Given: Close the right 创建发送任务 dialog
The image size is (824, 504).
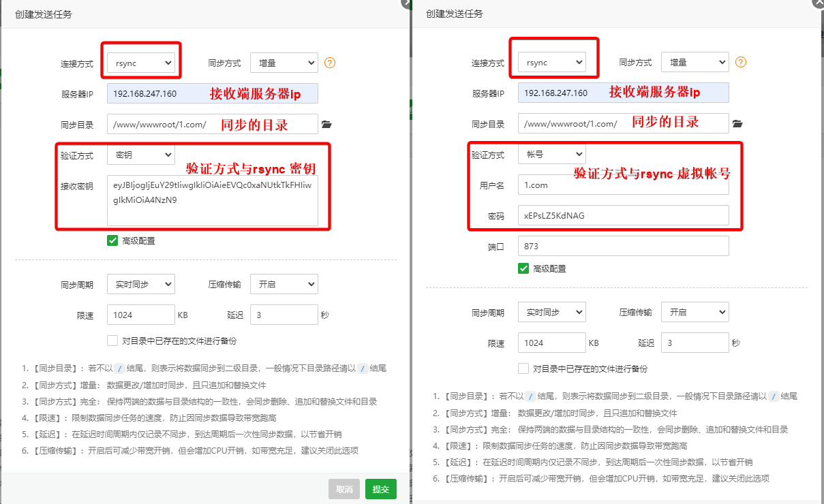Looking at the screenshot, I should 819,3.
